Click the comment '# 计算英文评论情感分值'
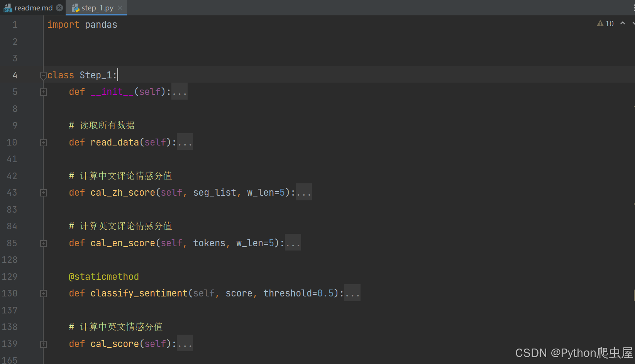This screenshot has height=364, width=635. (x=120, y=226)
